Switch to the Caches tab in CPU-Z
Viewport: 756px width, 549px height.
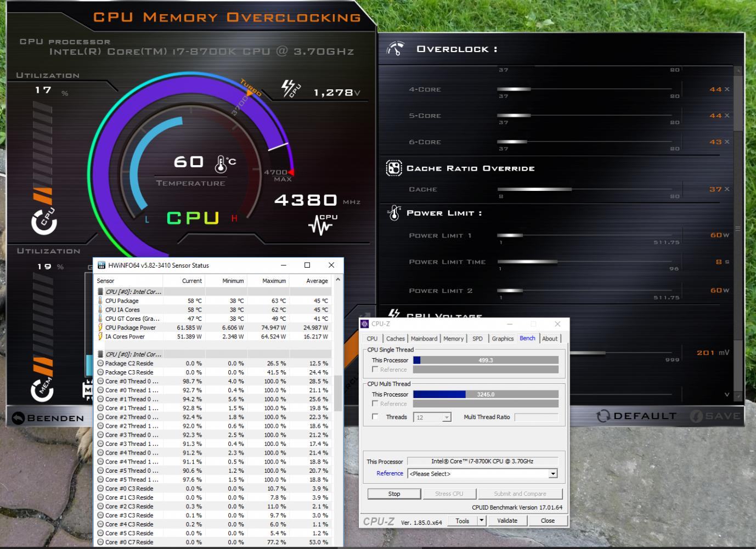(395, 338)
